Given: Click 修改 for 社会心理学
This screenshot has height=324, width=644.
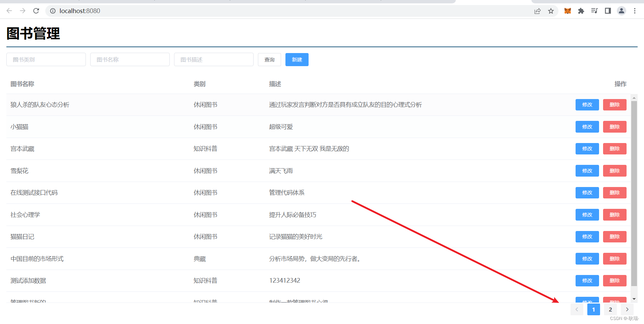Looking at the screenshot, I should coord(587,215).
